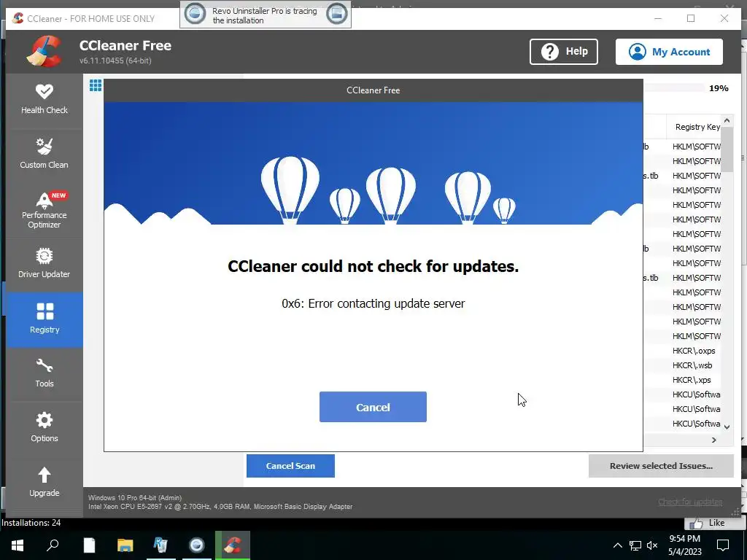The height and width of the screenshot is (560, 747).
Task: Open File Explorer from the taskbar
Action: (x=125, y=545)
